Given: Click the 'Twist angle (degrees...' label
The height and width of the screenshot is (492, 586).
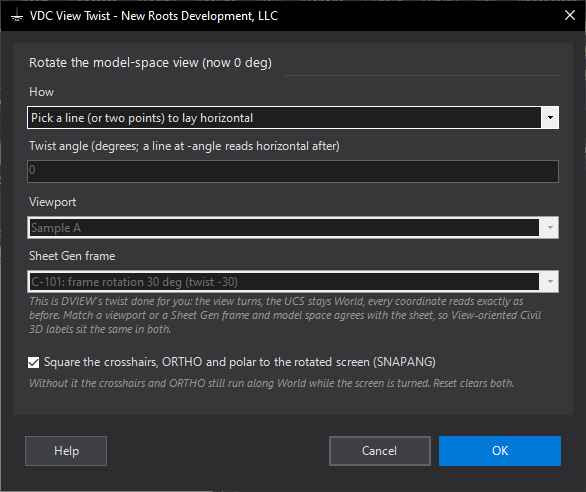Looking at the screenshot, I should [x=184, y=146].
